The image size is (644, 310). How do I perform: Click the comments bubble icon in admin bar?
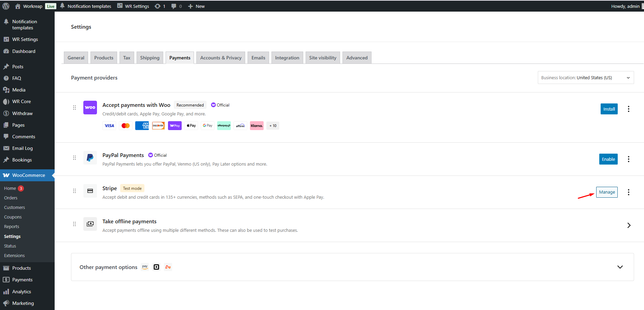pos(174,6)
